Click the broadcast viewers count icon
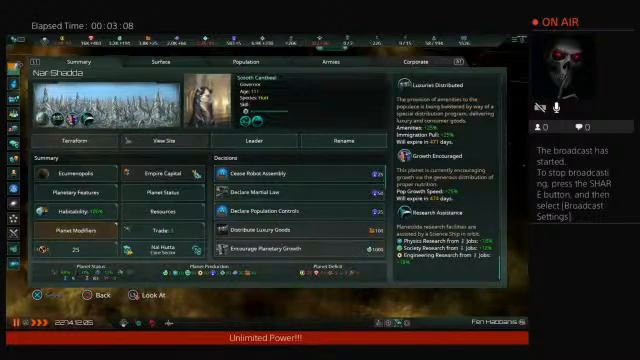This screenshot has width=640, height=360. (x=538, y=127)
